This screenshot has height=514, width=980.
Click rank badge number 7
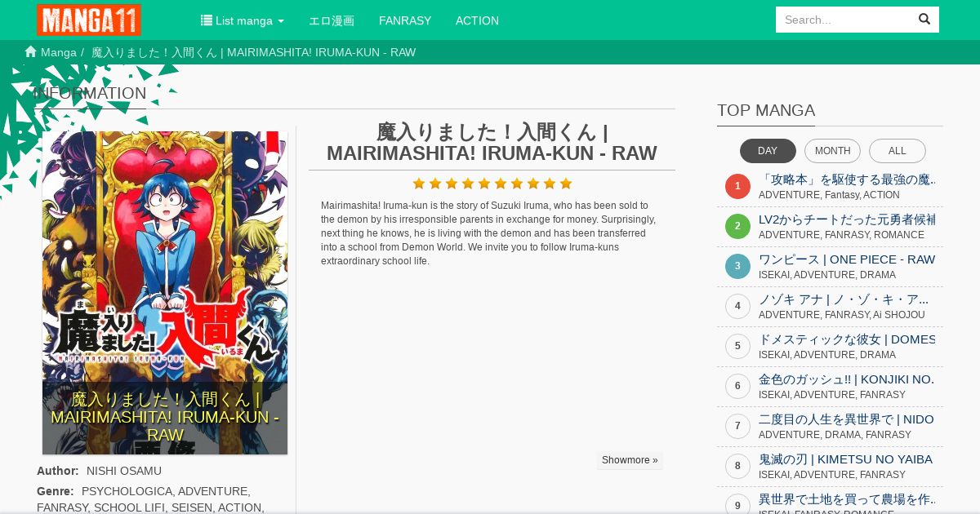click(x=737, y=427)
